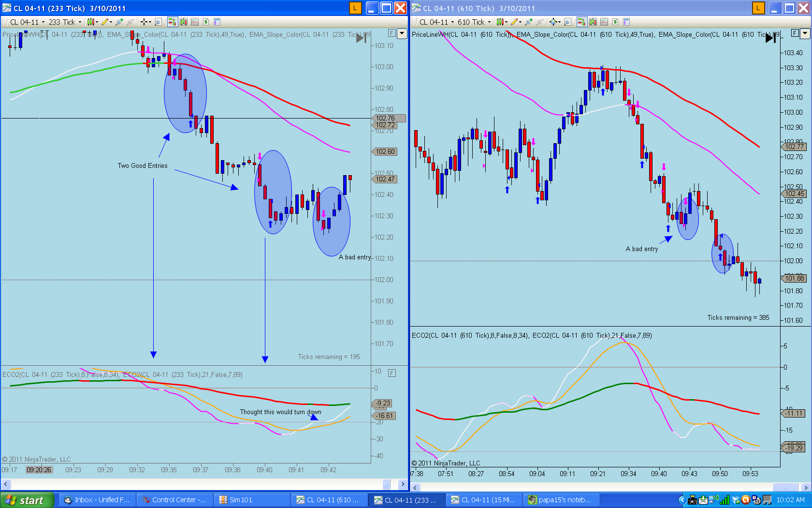Open scale dropdown arrow beside F in 610 chart
812x508 pixels.
click(805, 33)
